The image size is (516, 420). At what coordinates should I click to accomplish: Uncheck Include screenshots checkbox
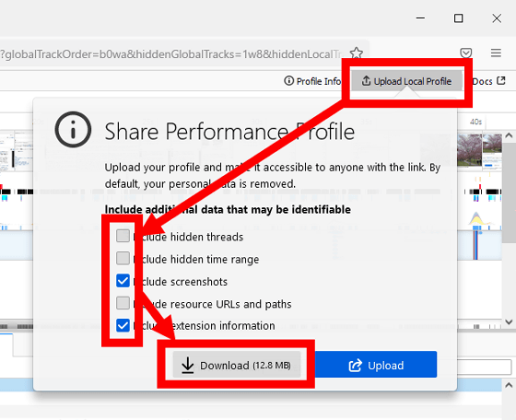point(123,281)
